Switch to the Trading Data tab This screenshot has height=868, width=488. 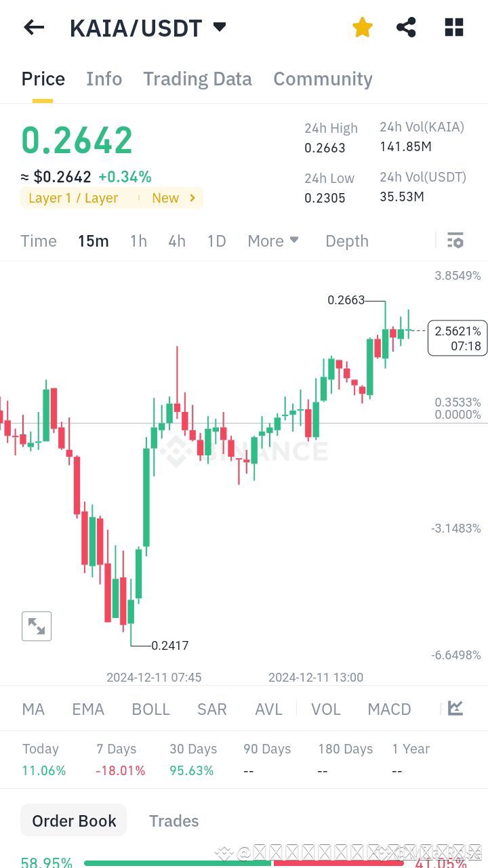click(197, 79)
